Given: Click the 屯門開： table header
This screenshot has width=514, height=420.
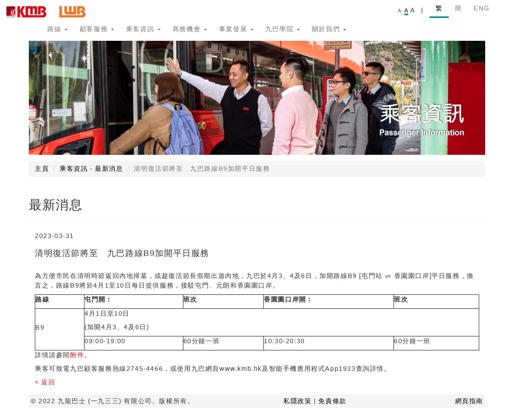Looking at the screenshot, I should tap(134, 302).
